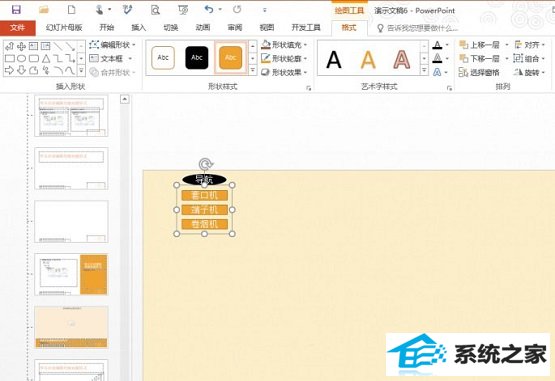The width and height of the screenshot is (555, 381).
Task: Apply the black Abc shape style
Action: click(x=197, y=57)
